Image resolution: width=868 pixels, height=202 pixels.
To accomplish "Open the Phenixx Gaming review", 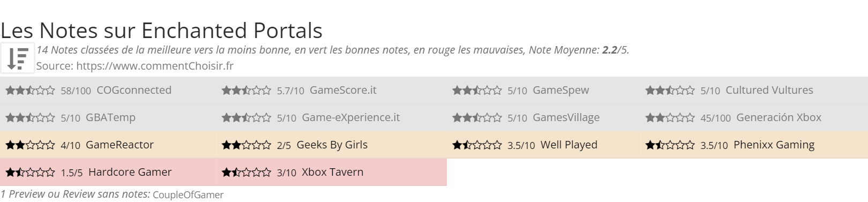I will click(x=774, y=145).
